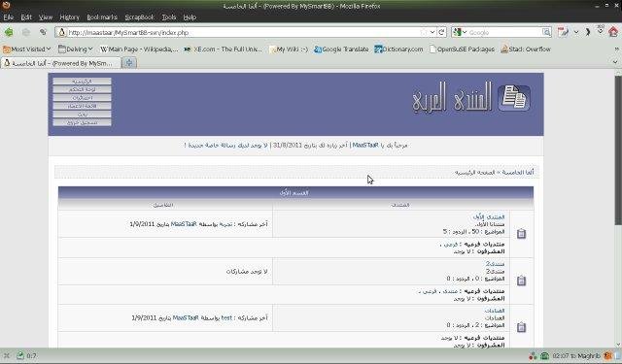Click MaaSTaaR in first forum's last post

click(184, 224)
